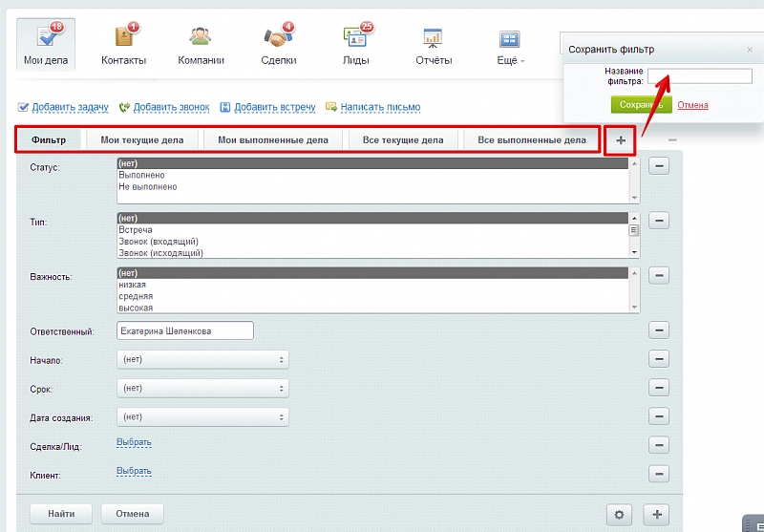This screenshot has width=764, height=532.
Task: Open the Срок dropdown
Action: tap(202, 389)
